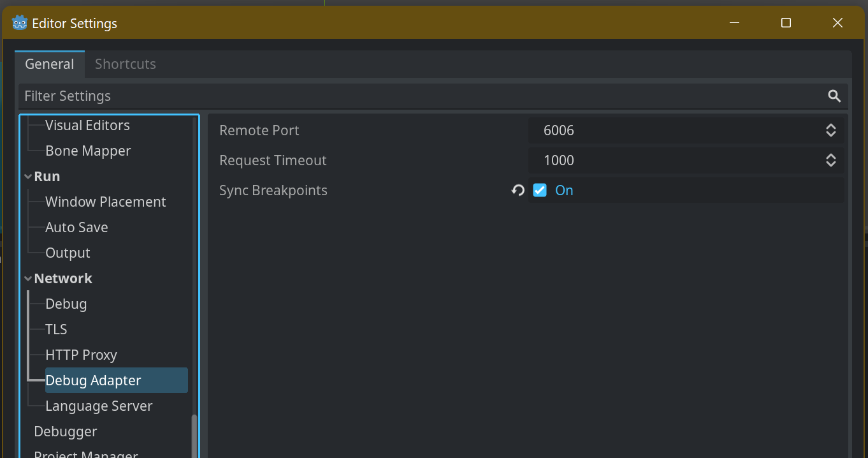The width and height of the screenshot is (868, 458).
Task: Click inside the Filter Settings input field
Action: [x=255, y=96]
